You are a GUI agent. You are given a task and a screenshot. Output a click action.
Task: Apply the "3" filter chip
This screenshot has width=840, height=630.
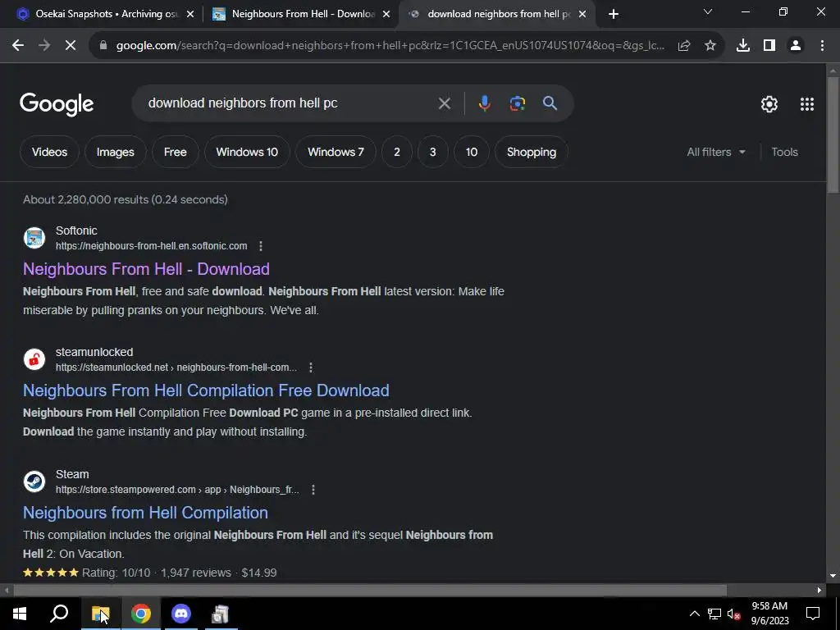click(433, 152)
